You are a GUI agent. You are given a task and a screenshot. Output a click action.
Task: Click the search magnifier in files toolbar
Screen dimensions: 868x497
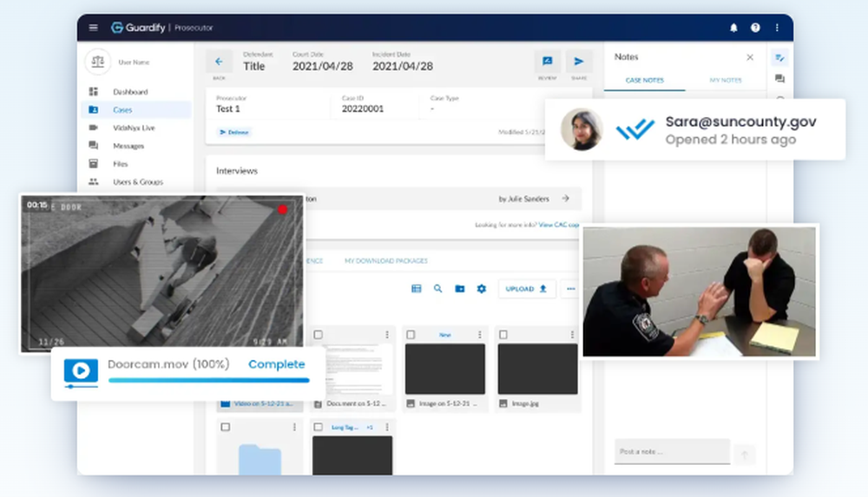point(437,288)
